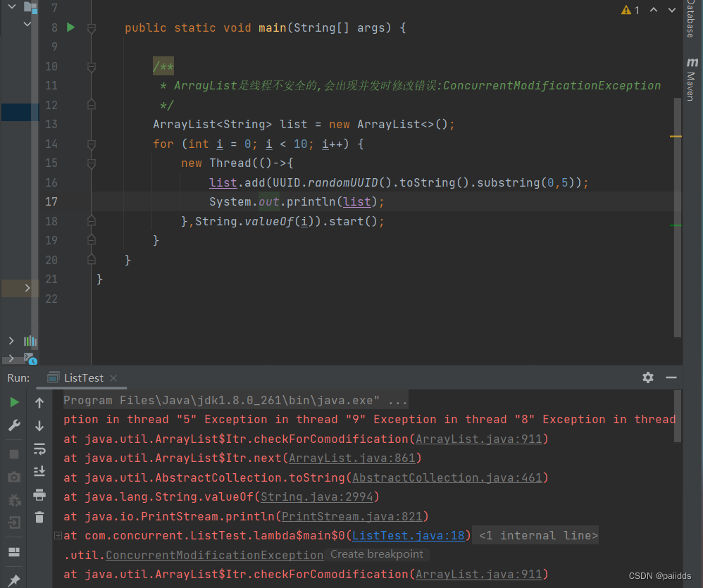Image resolution: width=703 pixels, height=588 pixels.
Task: Toggle the Run panel layout icon
Action: [x=14, y=551]
